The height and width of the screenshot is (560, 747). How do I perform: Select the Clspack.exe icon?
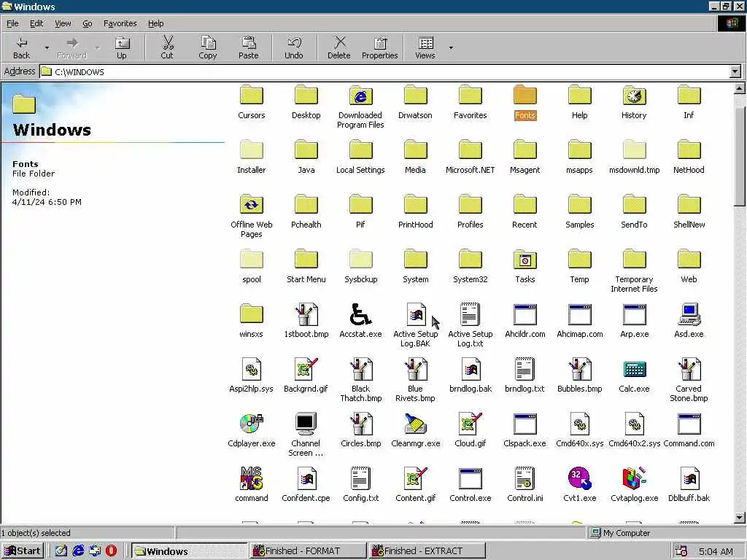(x=525, y=424)
